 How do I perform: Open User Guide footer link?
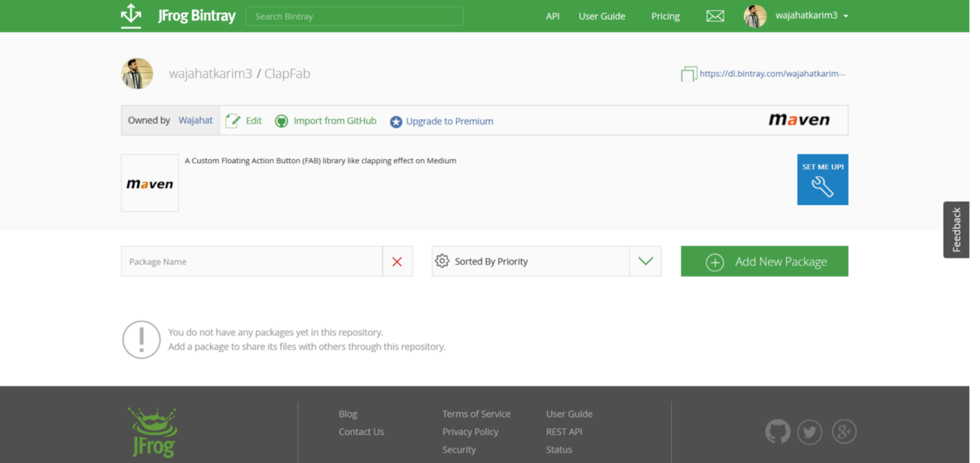tap(569, 414)
